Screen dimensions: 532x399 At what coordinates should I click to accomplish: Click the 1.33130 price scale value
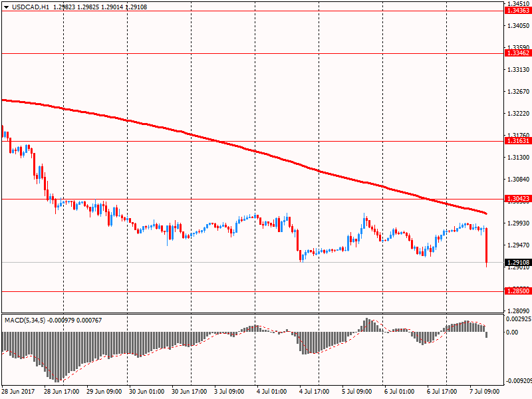[519, 70]
